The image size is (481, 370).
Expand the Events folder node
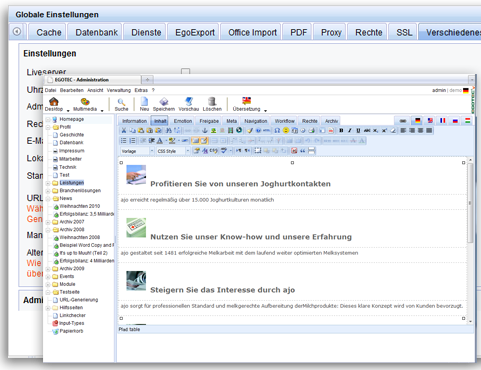pyautogui.click(x=48, y=277)
